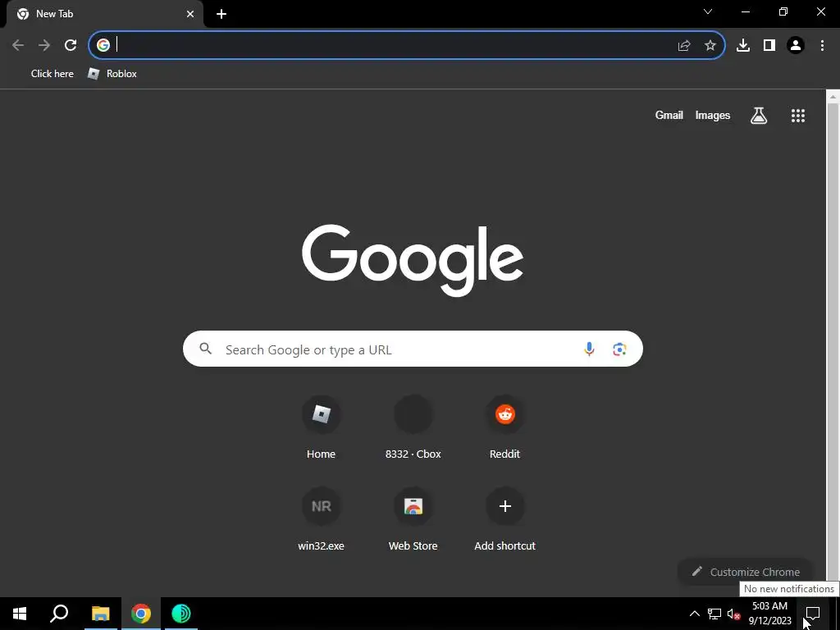Close the New Tab tab

(190, 14)
